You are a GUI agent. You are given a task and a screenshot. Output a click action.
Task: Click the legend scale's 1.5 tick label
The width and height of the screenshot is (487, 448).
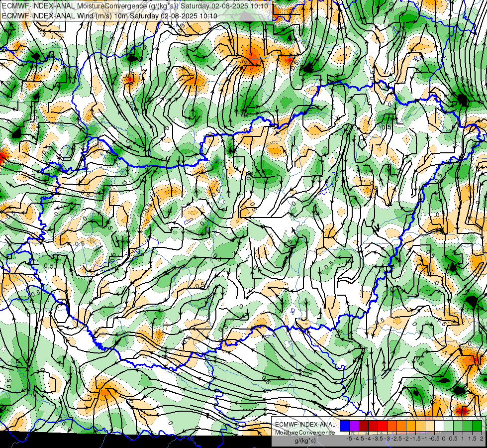click(x=472, y=439)
